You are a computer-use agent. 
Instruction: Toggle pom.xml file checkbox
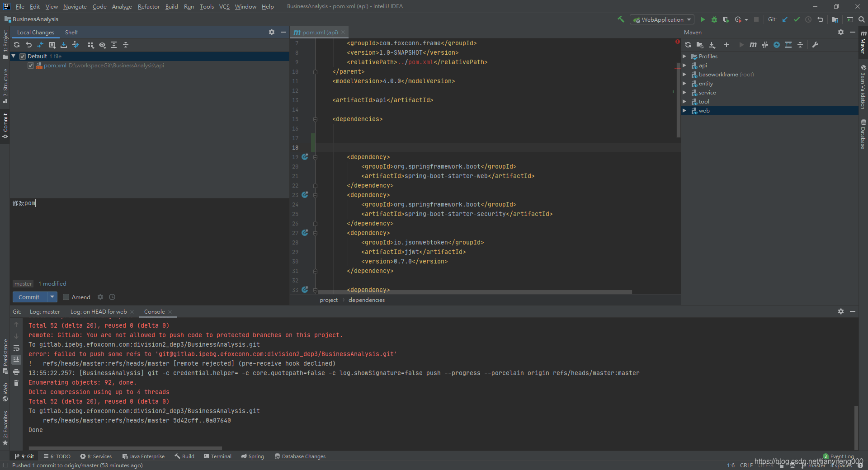coord(31,66)
